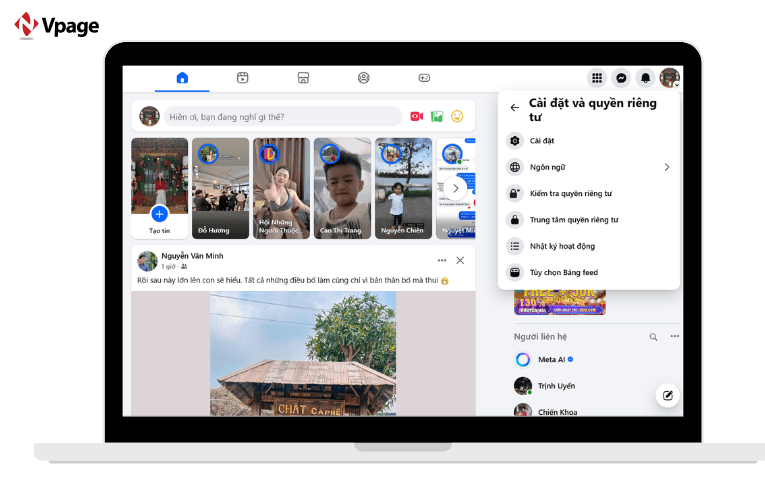Select Nhật ký hoạt động menu item
The height and width of the screenshot is (478, 765).
(x=563, y=246)
